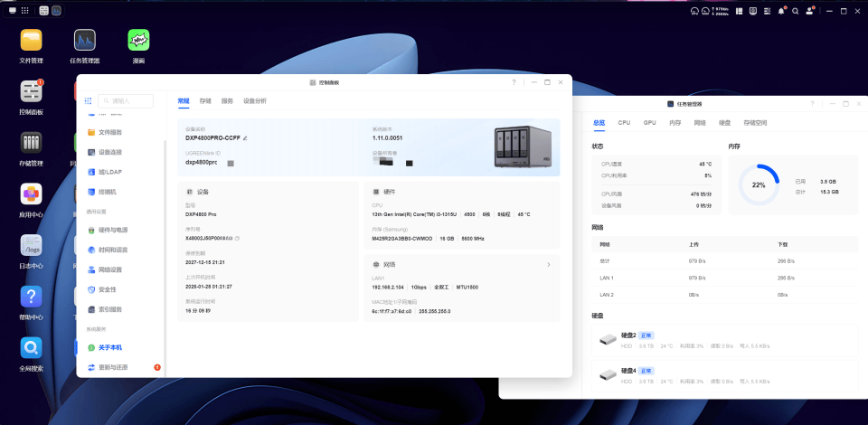Go to 安全性 settings in sidebar
The height and width of the screenshot is (425, 868).
pyautogui.click(x=107, y=289)
